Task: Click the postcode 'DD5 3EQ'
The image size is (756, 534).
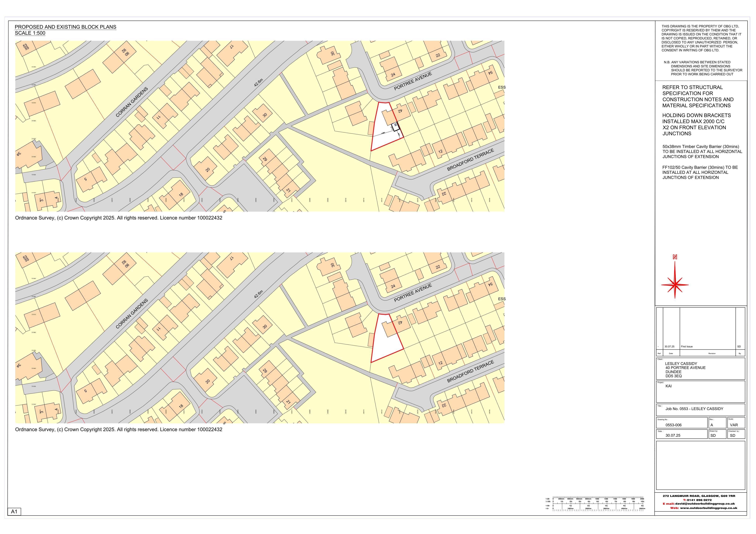Action: (673, 376)
